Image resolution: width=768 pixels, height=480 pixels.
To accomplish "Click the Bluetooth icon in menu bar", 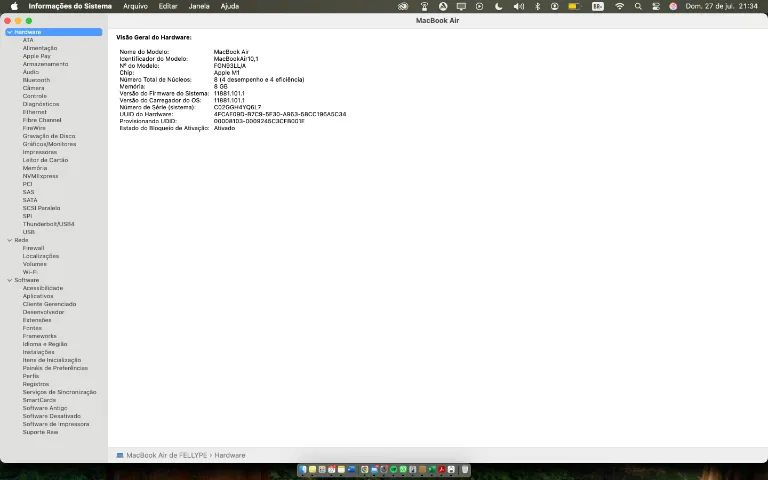I will pos(537,6).
